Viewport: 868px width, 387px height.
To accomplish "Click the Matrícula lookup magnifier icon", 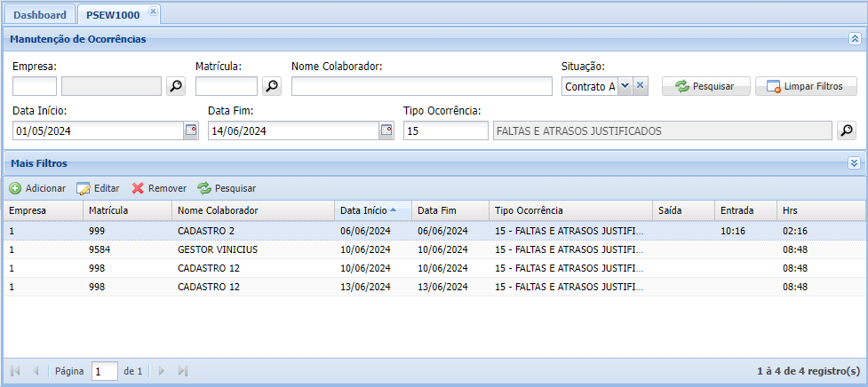I will pyautogui.click(x=271, y=86).
